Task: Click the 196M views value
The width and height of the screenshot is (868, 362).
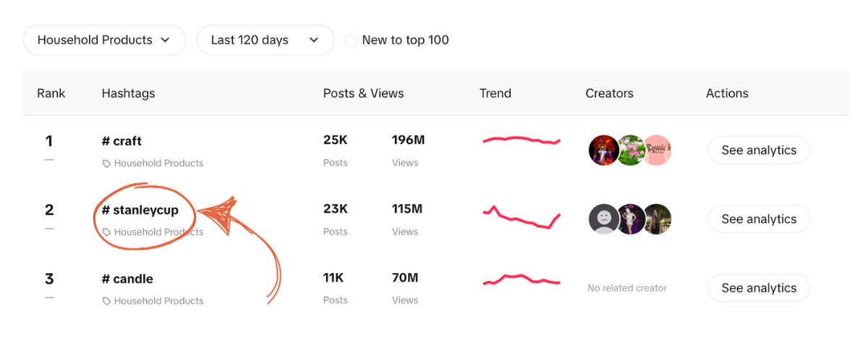Action: (408, 140)
